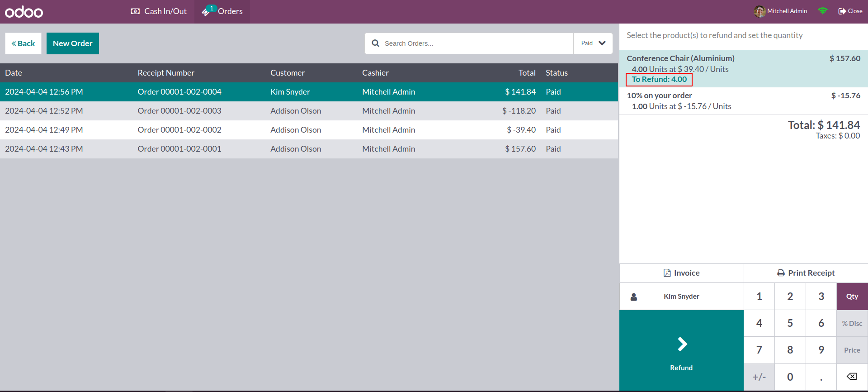Click the Status column header
The width and height of the screenshot is (868, 392).
[557, 73]
